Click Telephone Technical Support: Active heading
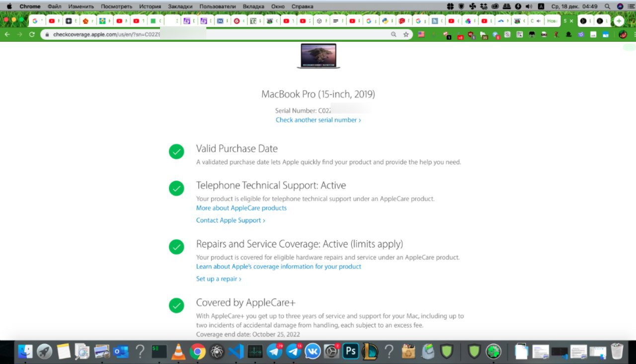The height and width of the screenshot is (364, 636). click(271, 185)
